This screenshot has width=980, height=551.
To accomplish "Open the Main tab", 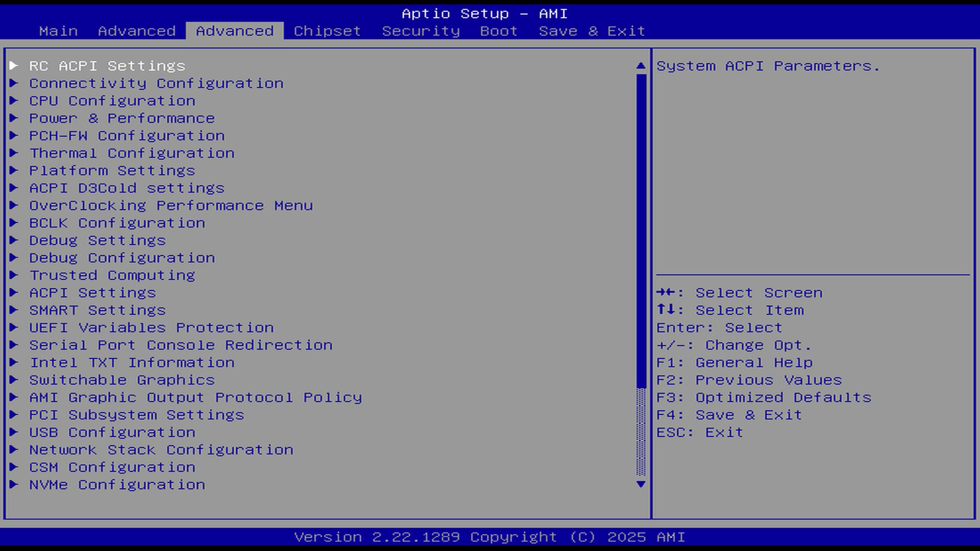I will coord(58,31).
